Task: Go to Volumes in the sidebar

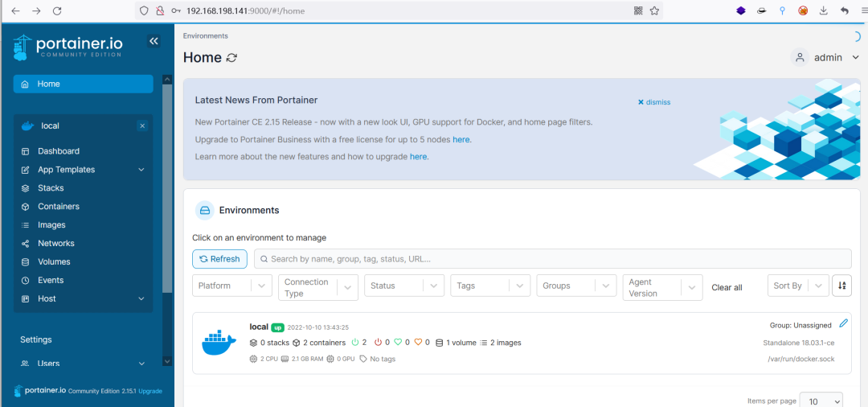Action: (x=54, y=261)
